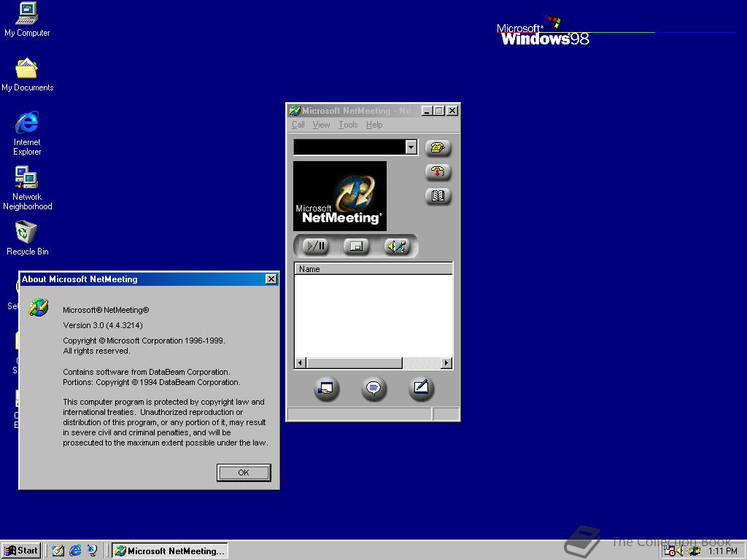The height and width of the screenshot is (560, 747).
Task: Open the Find Someone directory book
Action: click(438, 195)
